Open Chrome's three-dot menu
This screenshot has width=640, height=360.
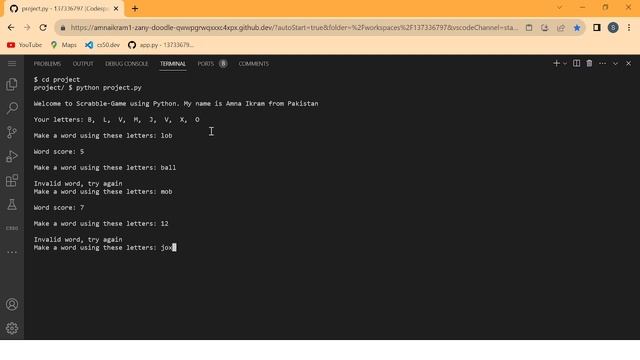[629, 28]
